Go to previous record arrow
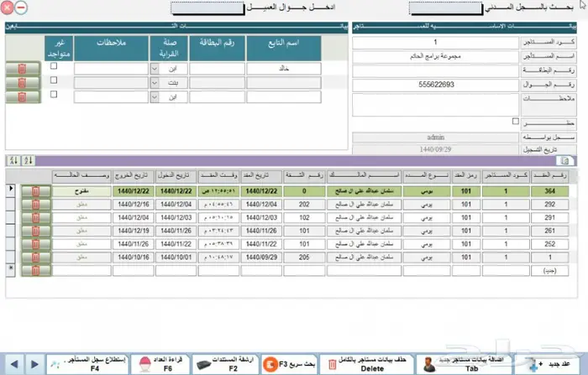 pos(14,364)
